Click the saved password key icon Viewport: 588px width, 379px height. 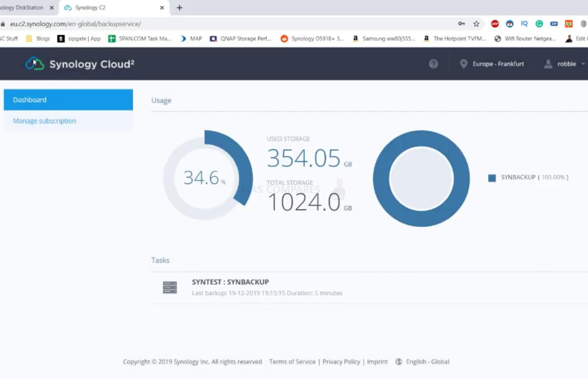tap(461, 24)
